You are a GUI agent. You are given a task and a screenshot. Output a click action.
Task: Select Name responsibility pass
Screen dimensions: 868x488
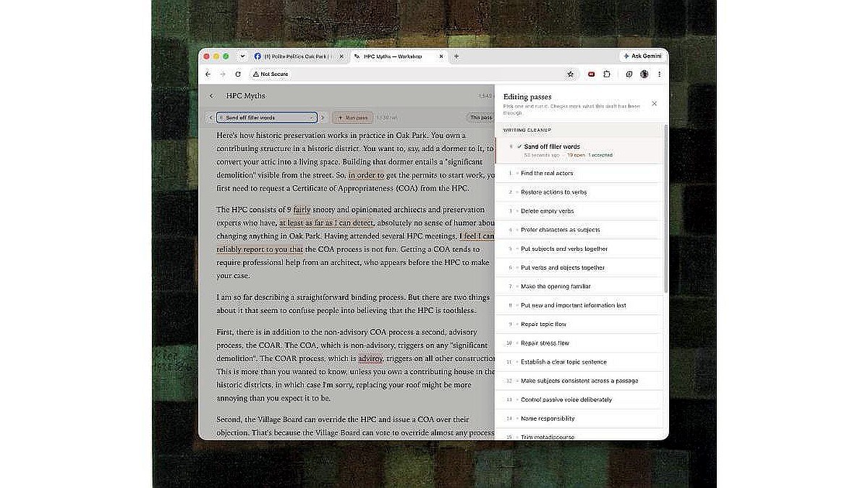coord(579,418)
